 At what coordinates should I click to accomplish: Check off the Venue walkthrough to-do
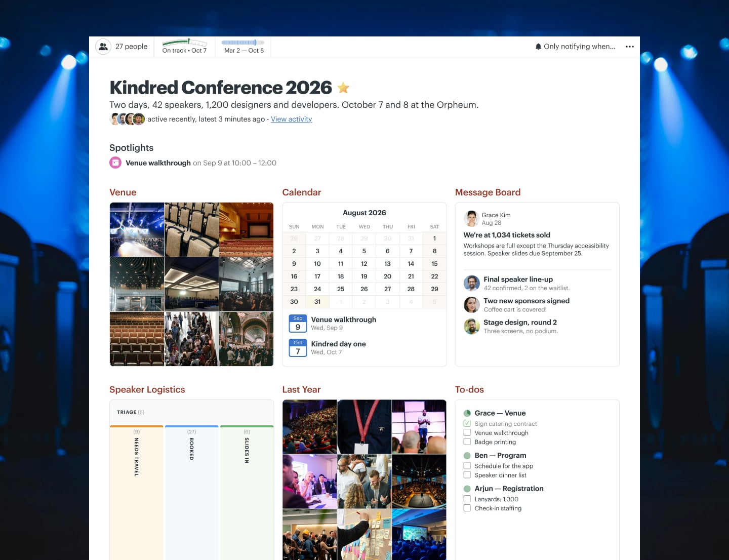point(467,433)
